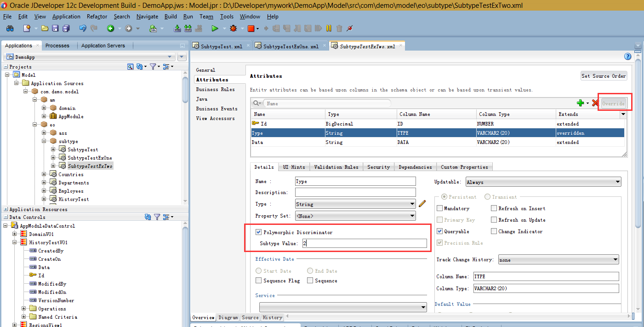Click the Data Controls filter funnel icon
Viewport: 644px width, 327px height.
[157, 217]
